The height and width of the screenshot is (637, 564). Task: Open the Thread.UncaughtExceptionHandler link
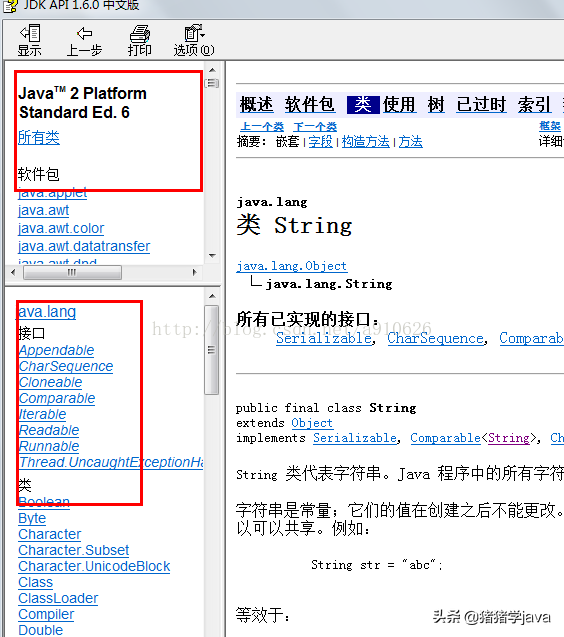point(111,462)
